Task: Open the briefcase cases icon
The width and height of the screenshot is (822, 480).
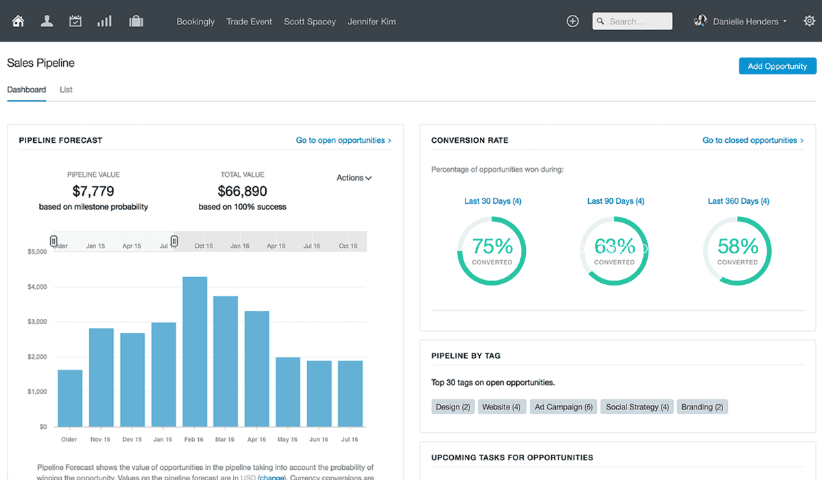Action: pyautogui.click(x=136, y=21)
